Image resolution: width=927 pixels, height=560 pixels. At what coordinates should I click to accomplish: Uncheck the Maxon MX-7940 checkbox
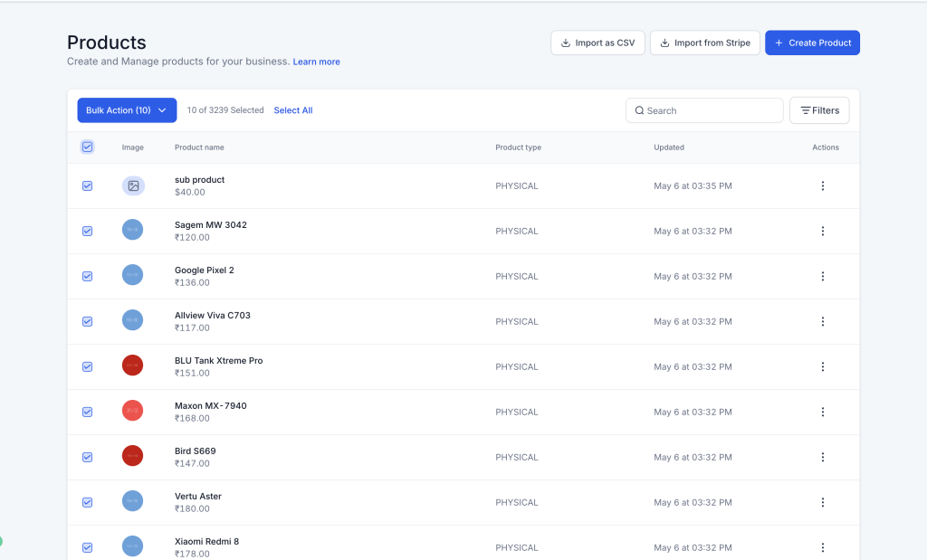coord(88,412)
